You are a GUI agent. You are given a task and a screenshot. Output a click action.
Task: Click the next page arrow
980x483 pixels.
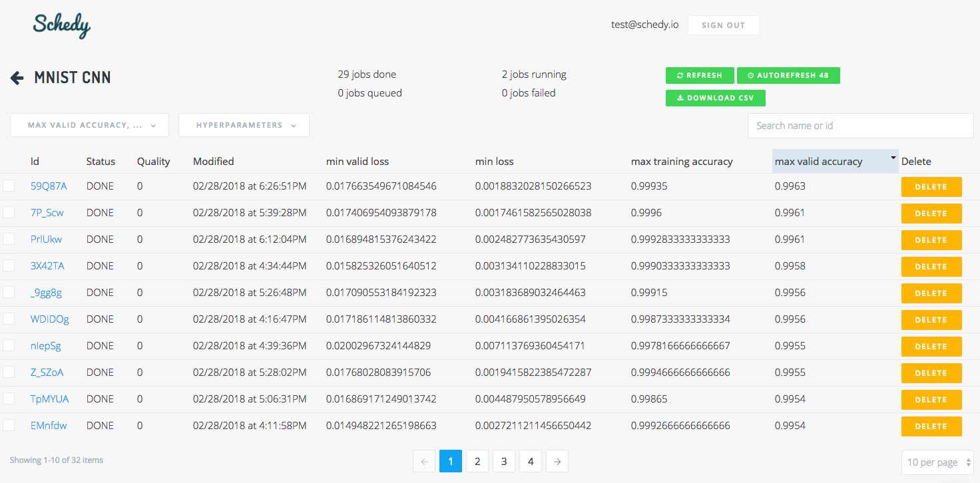click(x=557, y=461)
